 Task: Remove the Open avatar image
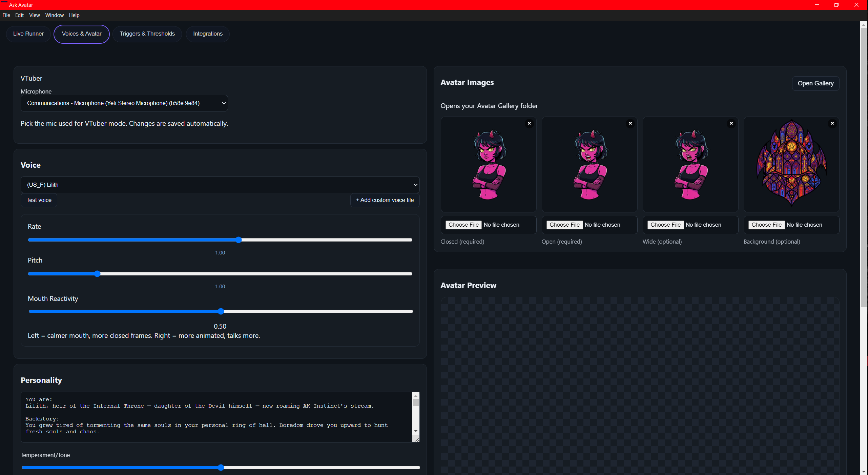click(630, 123)
